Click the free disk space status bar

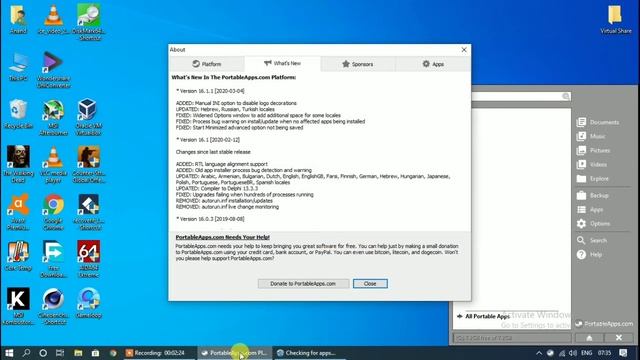coord(512,338)
